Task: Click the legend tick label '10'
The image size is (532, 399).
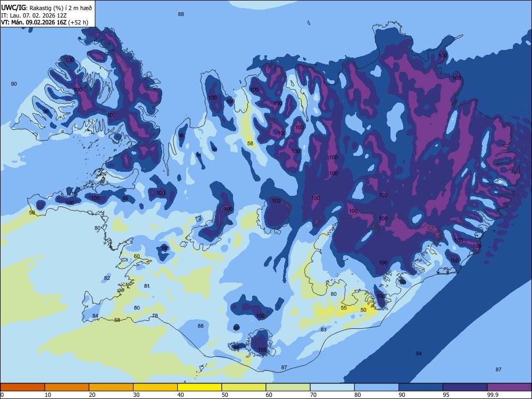Action: 48,395
